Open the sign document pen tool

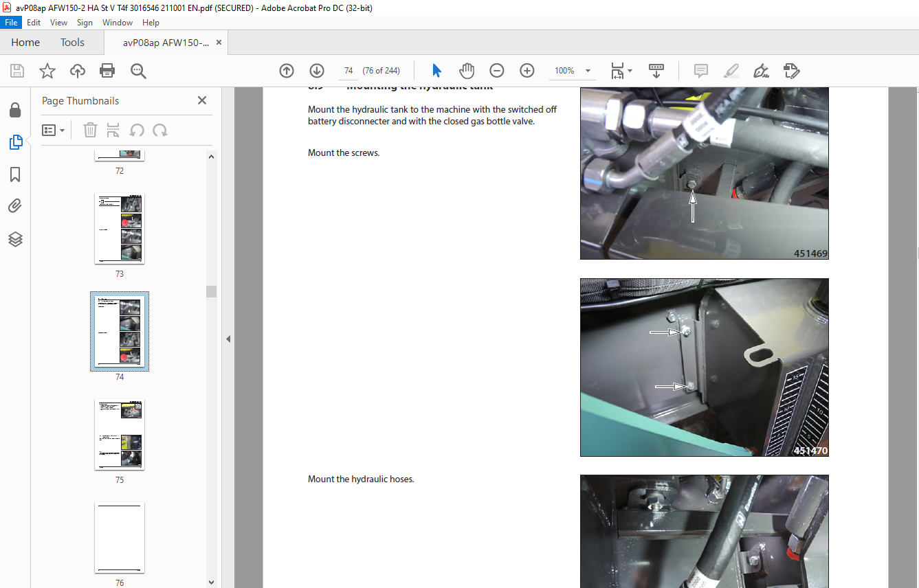point(761,71)
